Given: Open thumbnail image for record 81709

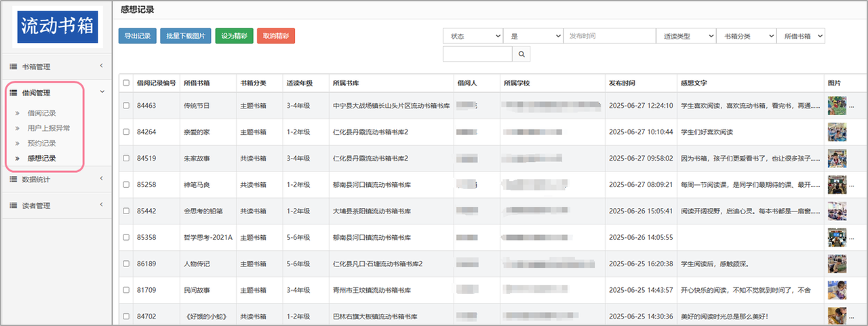Looking at the screenshot, I should pyautogui.click(x=837, y=290).
